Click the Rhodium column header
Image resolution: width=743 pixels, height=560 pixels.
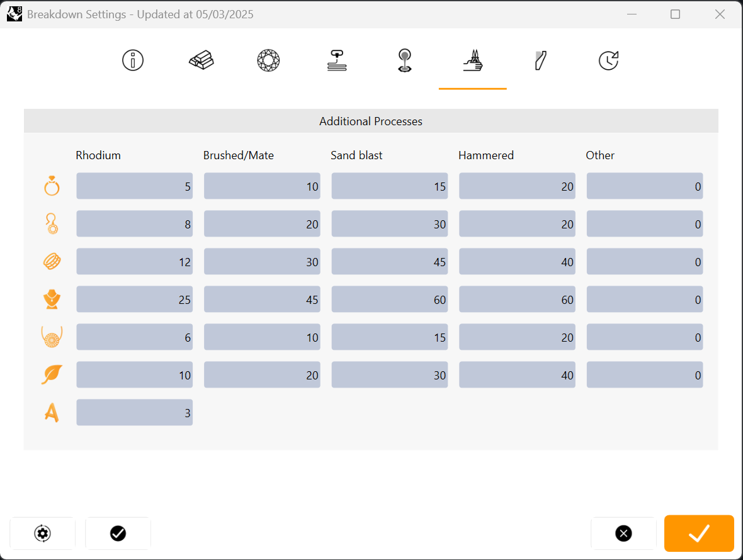click(98, 155)
